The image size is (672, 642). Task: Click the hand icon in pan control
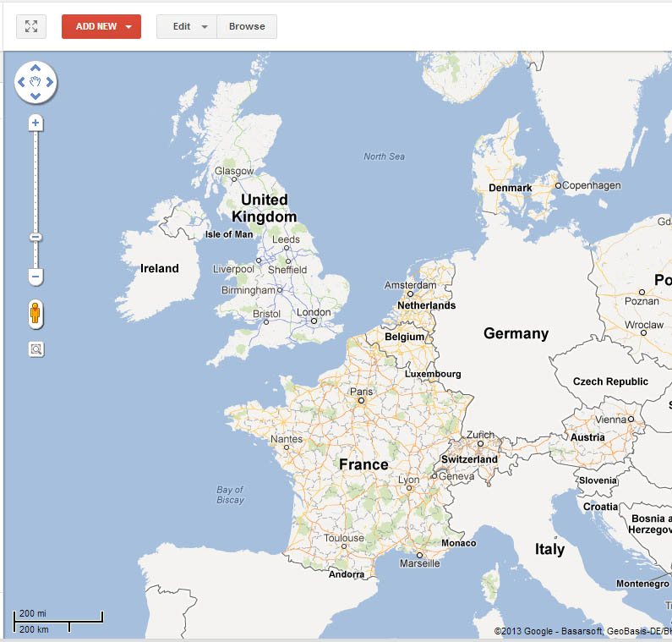[x=36, y=82]
